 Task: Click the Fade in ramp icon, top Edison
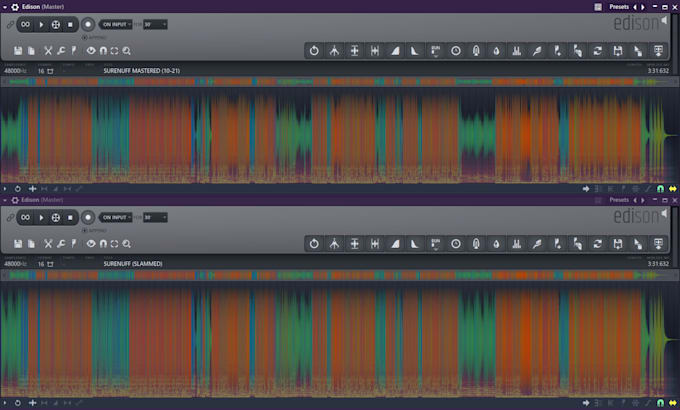tap(395, 51)
